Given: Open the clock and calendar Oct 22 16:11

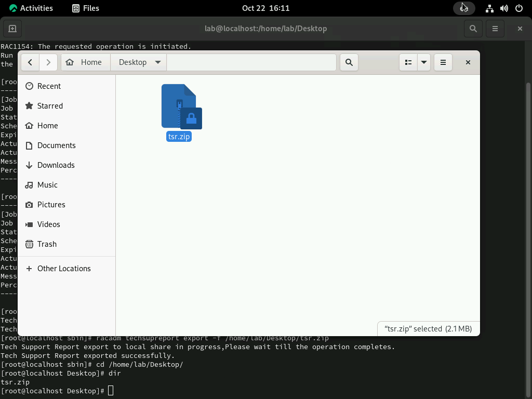Looking at the screenshot, I should 265,8.
